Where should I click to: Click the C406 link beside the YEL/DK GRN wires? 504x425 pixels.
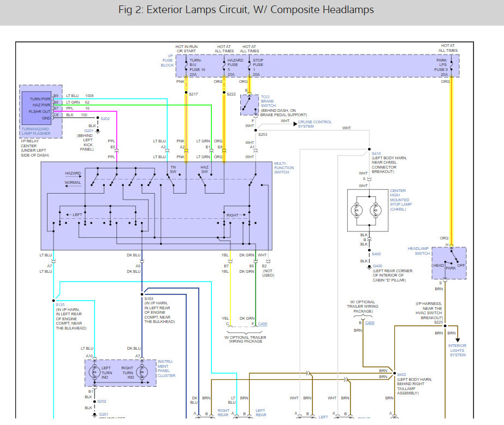(x=263, y=324)
